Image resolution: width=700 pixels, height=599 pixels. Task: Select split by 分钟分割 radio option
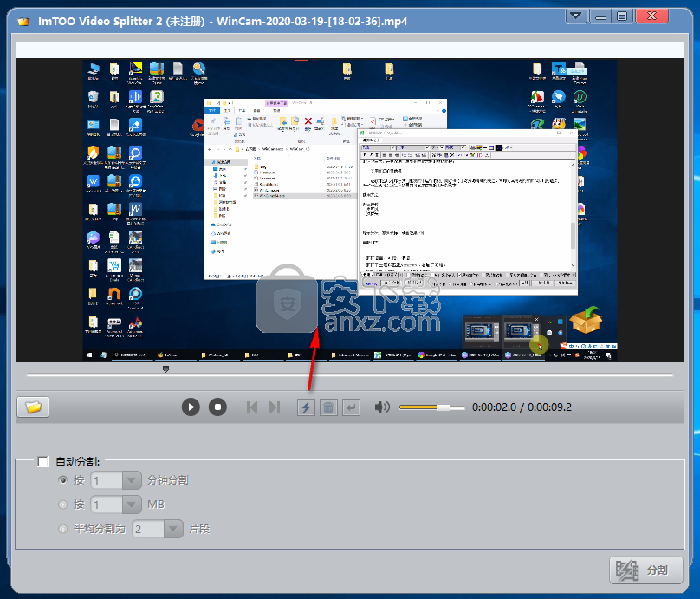pos(63,480)
